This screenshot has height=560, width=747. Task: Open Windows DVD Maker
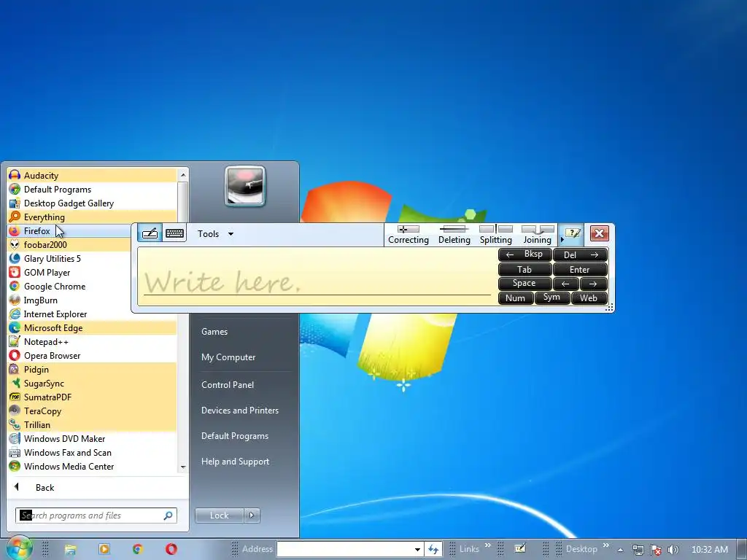pyautogui.click(x=92, y=438)
